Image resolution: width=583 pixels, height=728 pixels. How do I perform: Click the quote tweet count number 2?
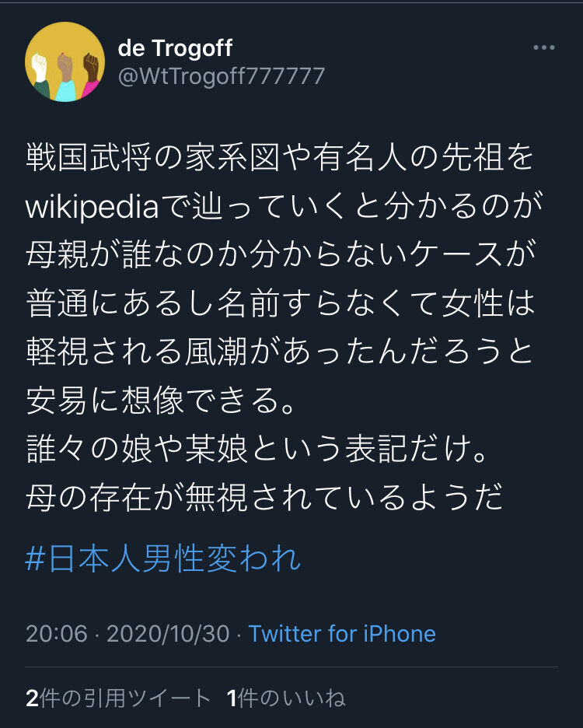point(32,698)
